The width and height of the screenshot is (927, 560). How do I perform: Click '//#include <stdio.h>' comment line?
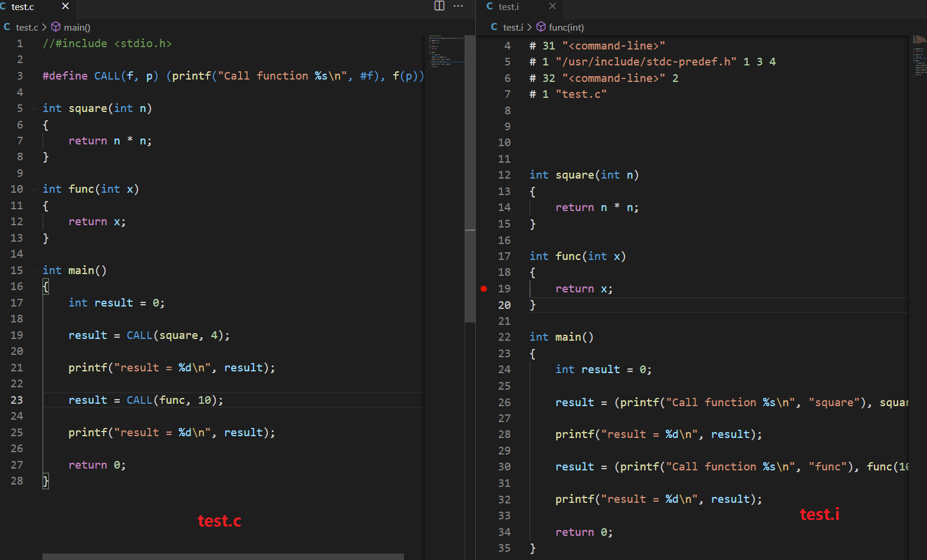(x=107, y=44)
